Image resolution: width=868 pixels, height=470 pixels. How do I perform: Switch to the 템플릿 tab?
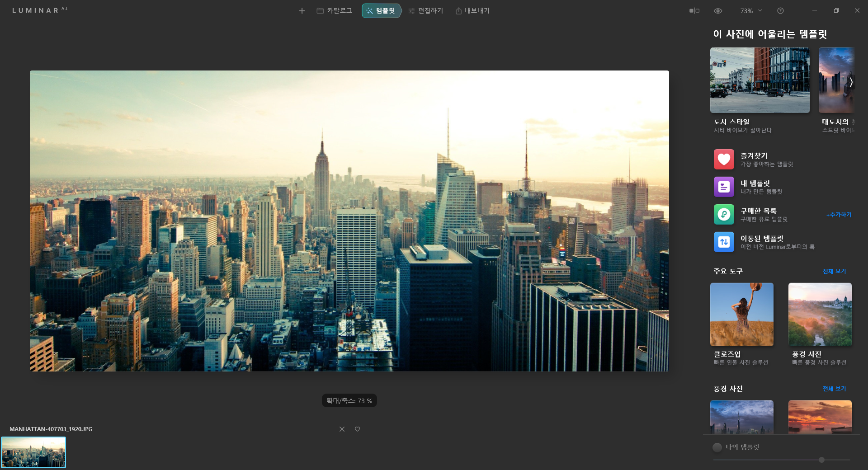pos(381,11)
